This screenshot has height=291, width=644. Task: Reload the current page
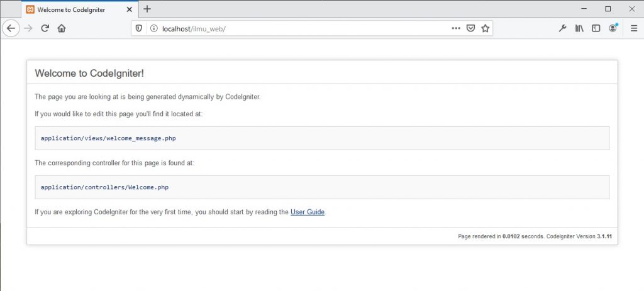point(45,28)
